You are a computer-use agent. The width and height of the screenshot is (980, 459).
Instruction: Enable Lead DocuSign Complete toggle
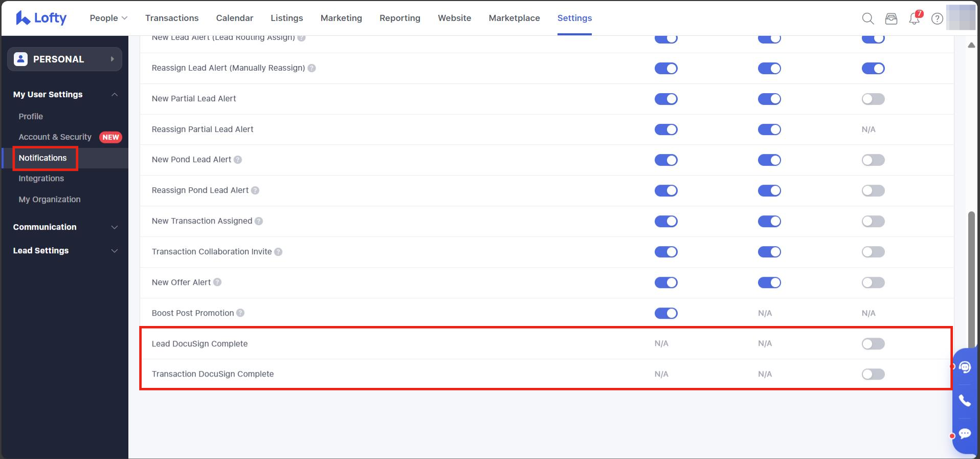[873, 344]
